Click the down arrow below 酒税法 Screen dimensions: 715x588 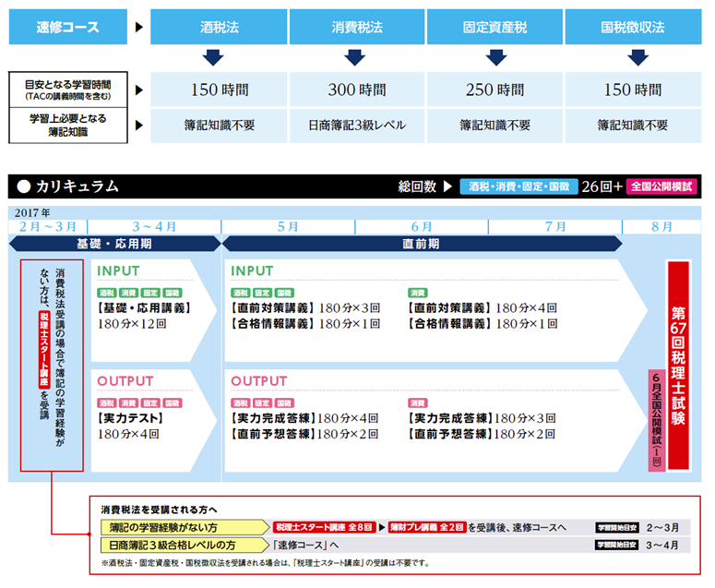[220, 58]
